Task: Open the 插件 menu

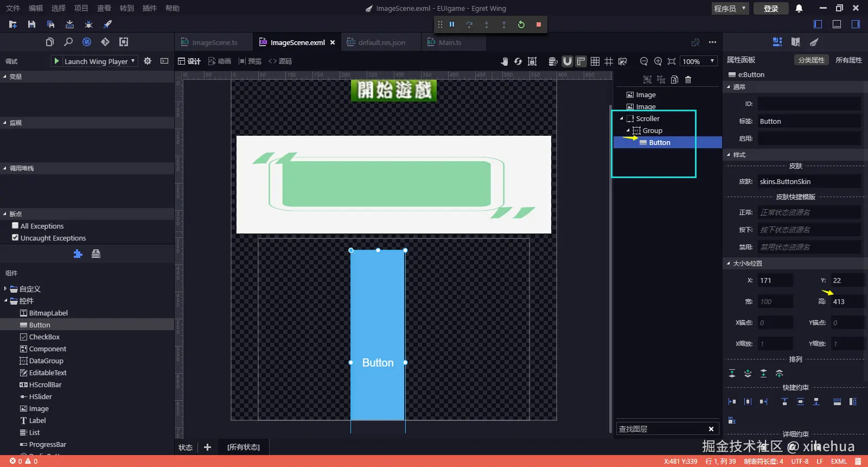Action: [149, 8]
